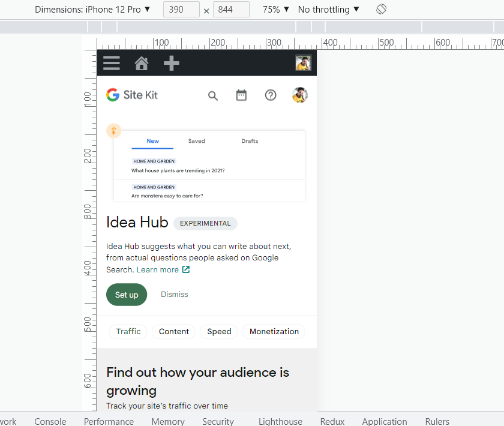
Task: Open the Performance DevTools tab
Action: (109, 421)
